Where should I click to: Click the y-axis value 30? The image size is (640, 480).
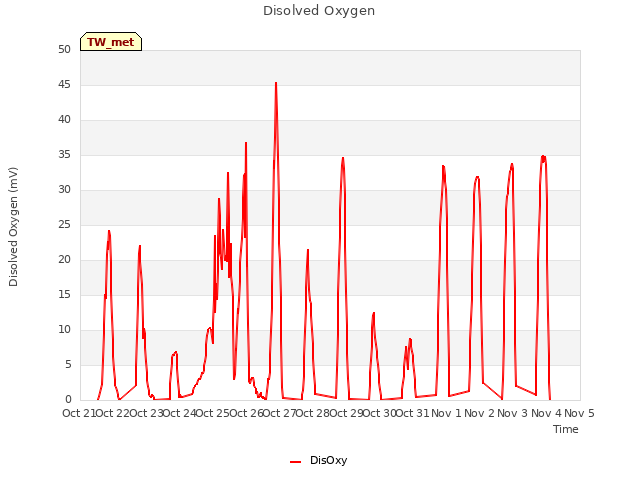coord(64,189)
